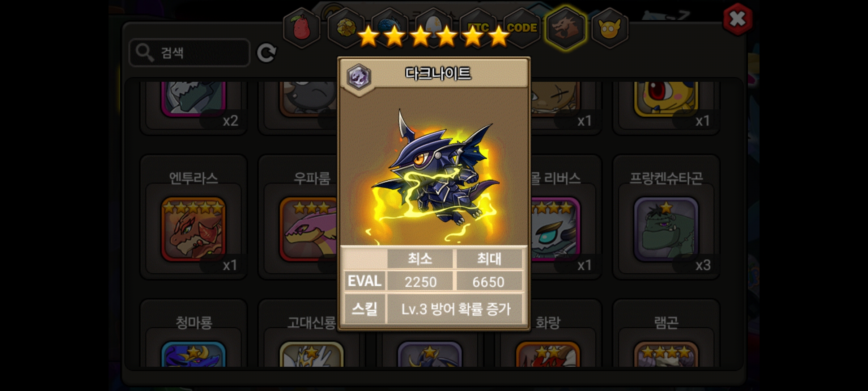Open the 고대신룡 white dragon card

click(312, 355)
